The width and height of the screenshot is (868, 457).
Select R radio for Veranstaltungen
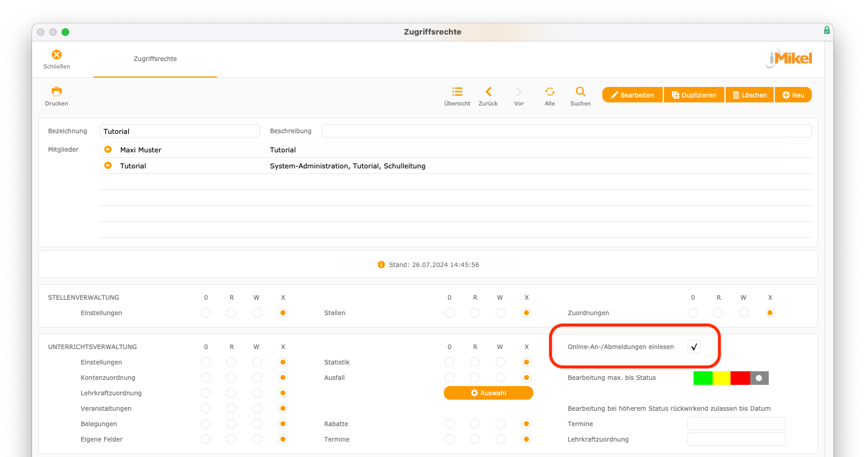(231, 408)
